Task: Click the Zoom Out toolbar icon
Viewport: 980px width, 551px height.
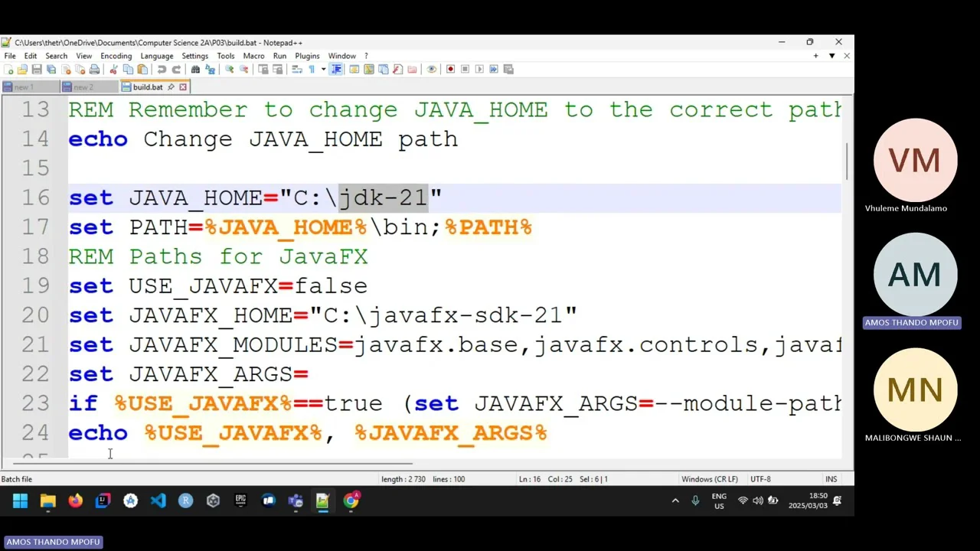Action: 243,69
